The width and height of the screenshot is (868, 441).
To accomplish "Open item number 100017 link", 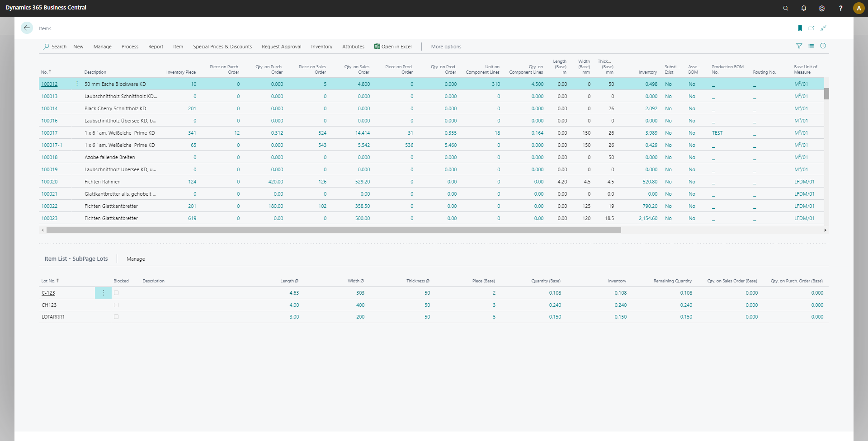I will (49, 133).
